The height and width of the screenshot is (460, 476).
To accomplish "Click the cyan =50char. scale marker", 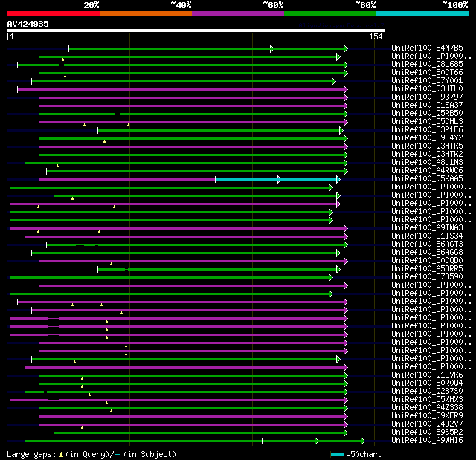I will [337, 454].
